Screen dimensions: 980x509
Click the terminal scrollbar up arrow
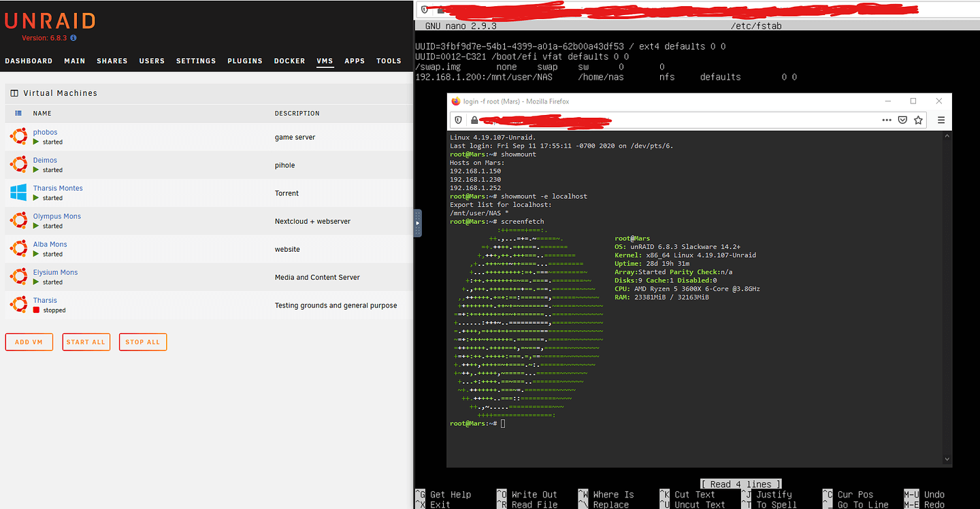(947, 135)
